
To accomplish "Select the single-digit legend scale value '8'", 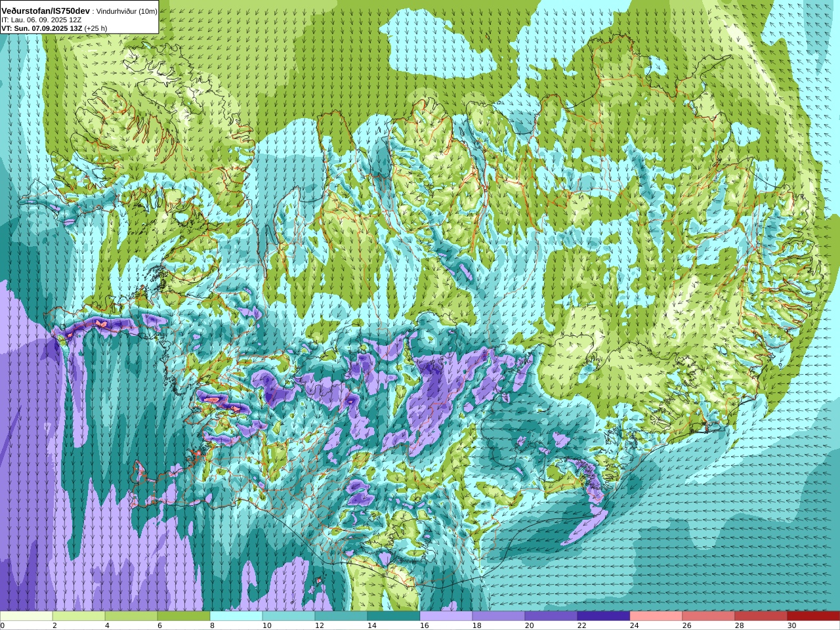I will pyautogui.click(x=212, y=625).
